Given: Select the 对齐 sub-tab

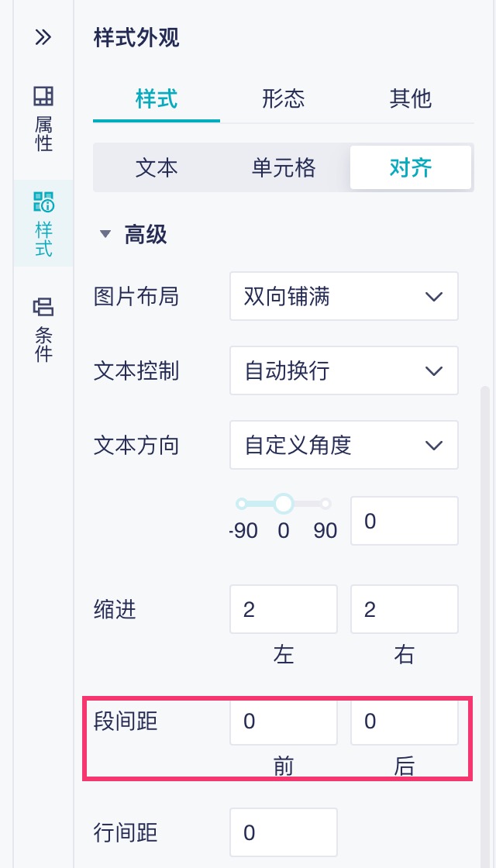Looking at the screenshot, I should click(x=410, y=168).
